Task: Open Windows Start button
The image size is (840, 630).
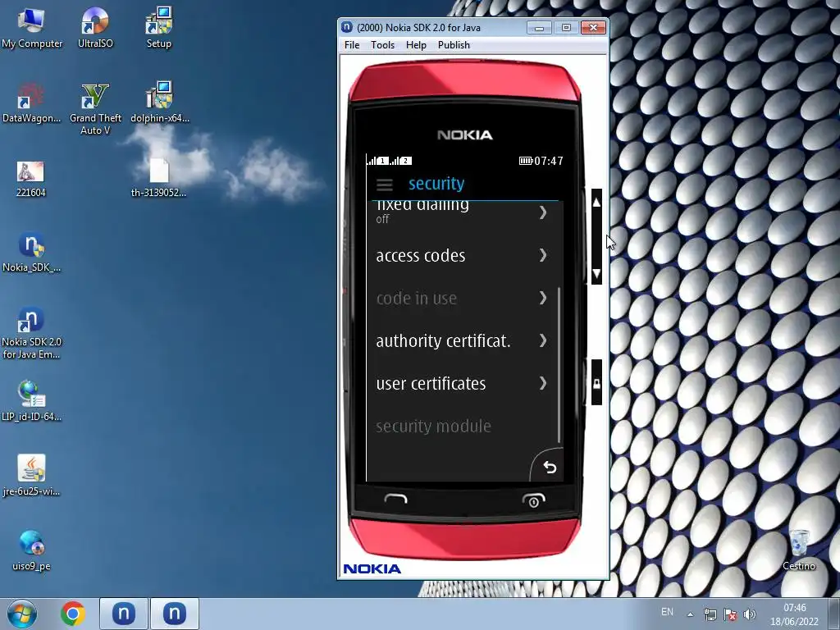Action: [x=22, y=614]
